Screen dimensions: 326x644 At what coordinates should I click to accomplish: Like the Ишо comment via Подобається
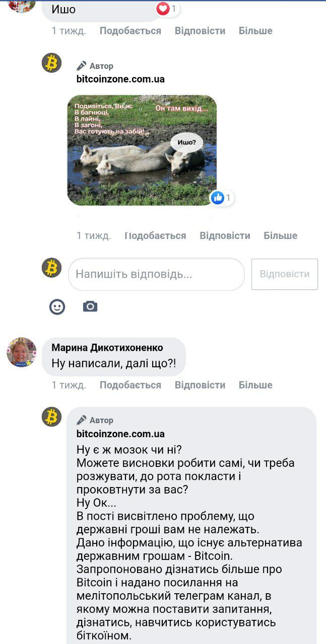(131, 31)
